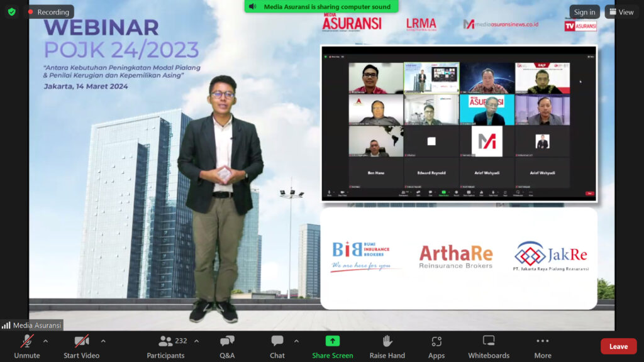644x362 pixels.
Task: Expand the Participants options chevron
Action: [x=197, y=341]
